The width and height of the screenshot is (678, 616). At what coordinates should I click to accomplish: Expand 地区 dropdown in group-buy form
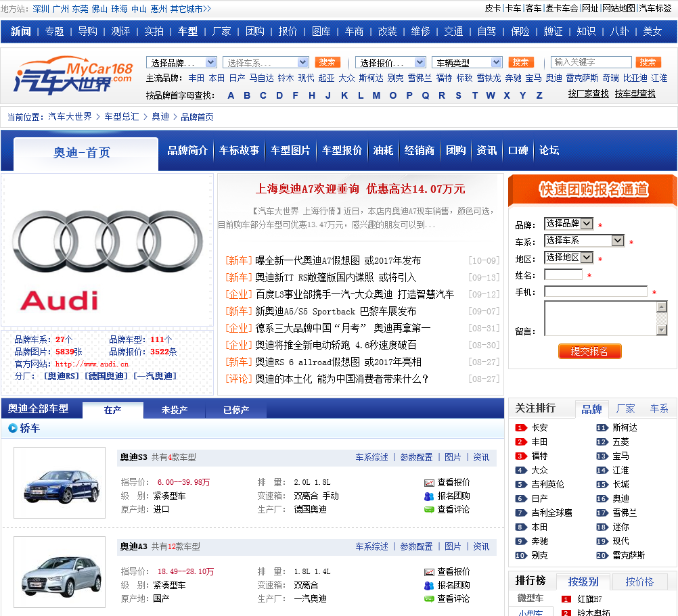[x=568, y=258]
